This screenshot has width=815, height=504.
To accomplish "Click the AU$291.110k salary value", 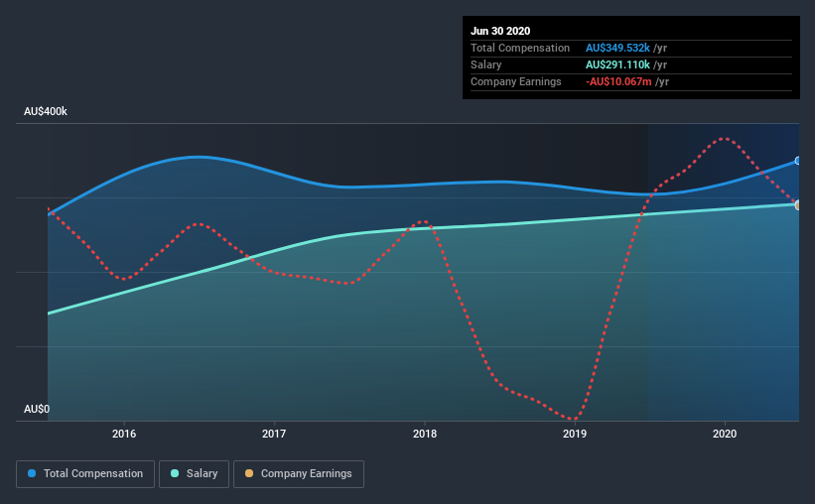I will pos(617,64).
